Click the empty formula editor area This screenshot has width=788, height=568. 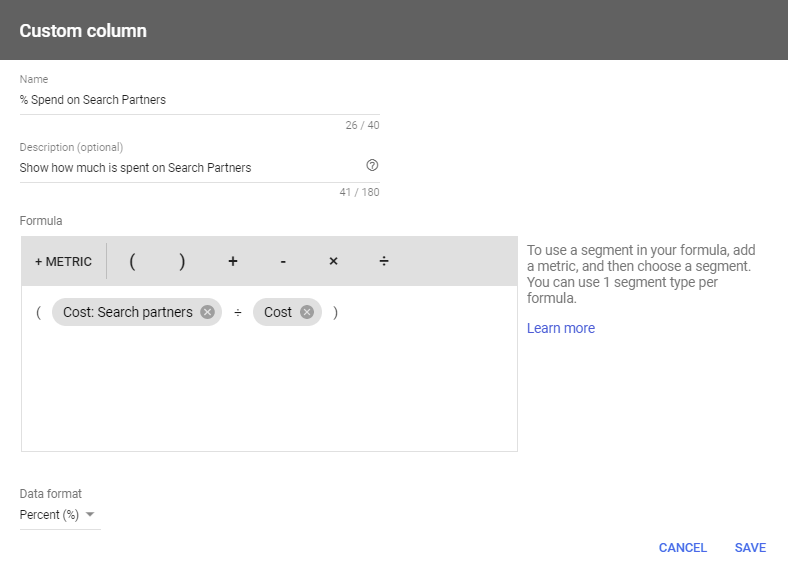[269, 392]
